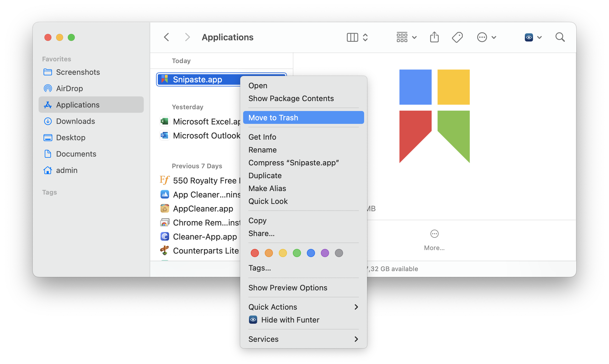Click the Share toolbar icon

point(434,37)
